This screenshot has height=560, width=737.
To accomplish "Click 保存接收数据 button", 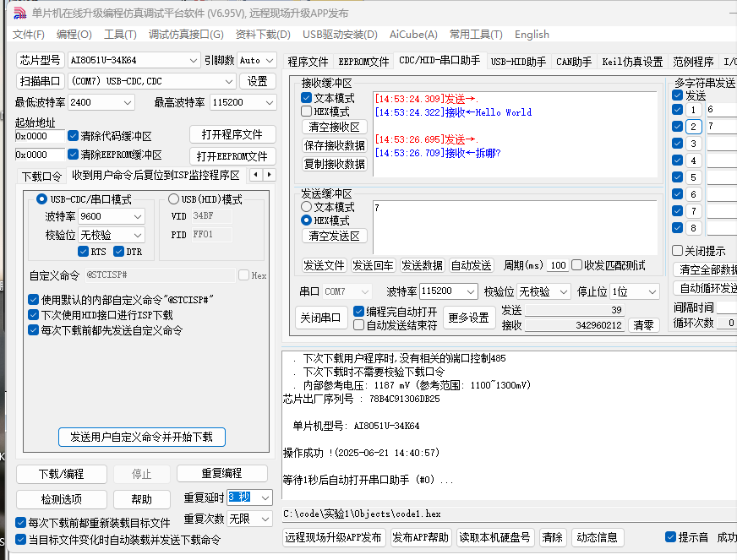I will tap(334, 145).
